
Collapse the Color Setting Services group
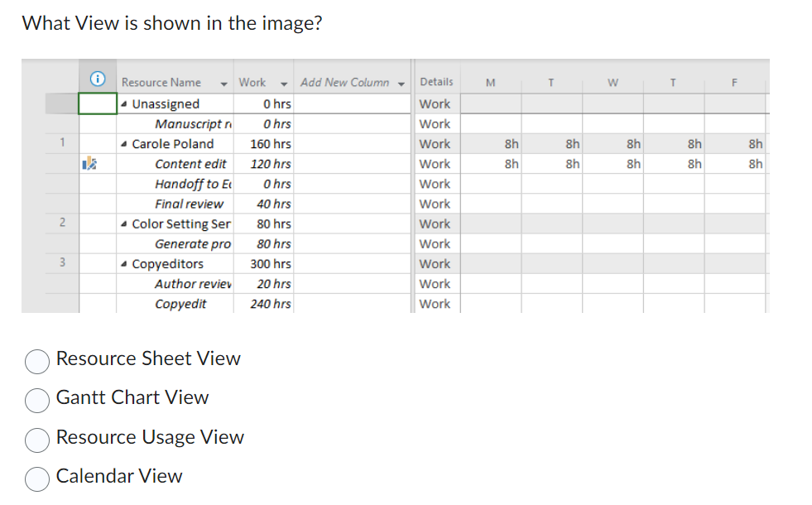(x=125, y=224)
